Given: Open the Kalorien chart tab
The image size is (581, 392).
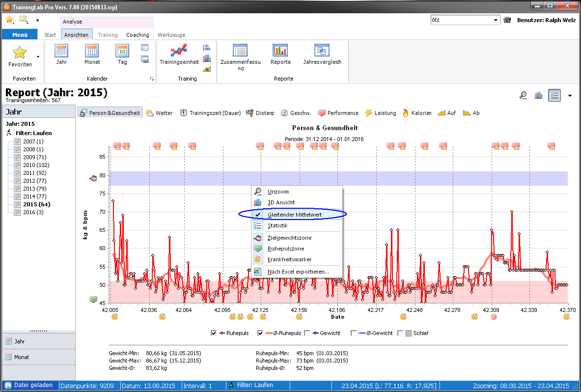Looking at the screenshot, I should [x=417, y=113].
